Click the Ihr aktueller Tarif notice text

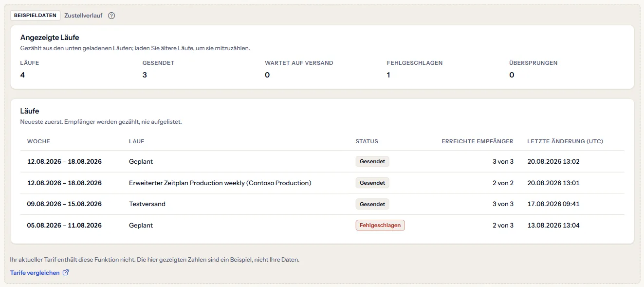[155, 260]
